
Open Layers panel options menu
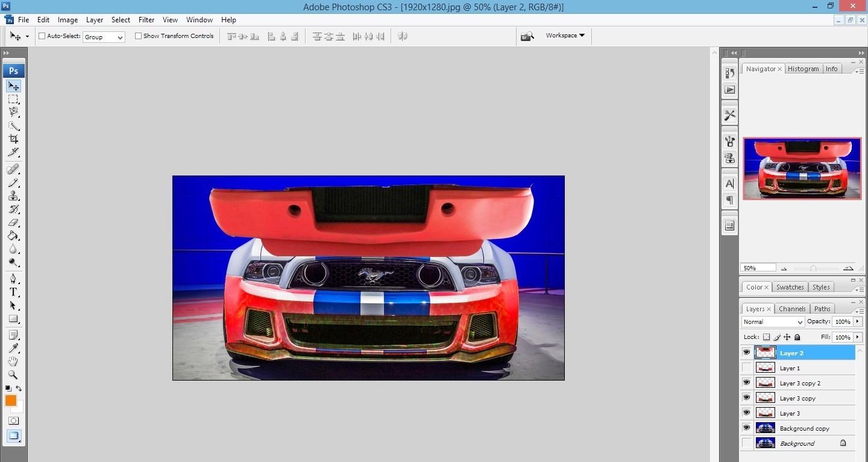pos(859,311)
